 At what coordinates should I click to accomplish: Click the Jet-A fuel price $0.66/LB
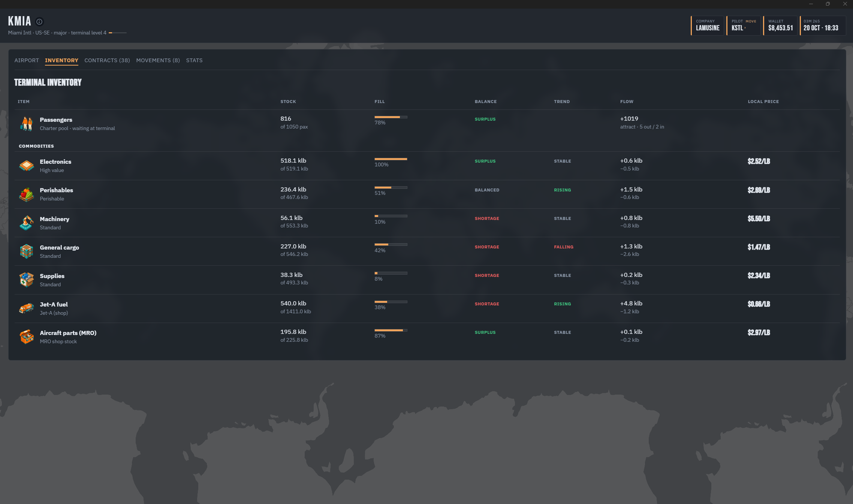(759, 304)
